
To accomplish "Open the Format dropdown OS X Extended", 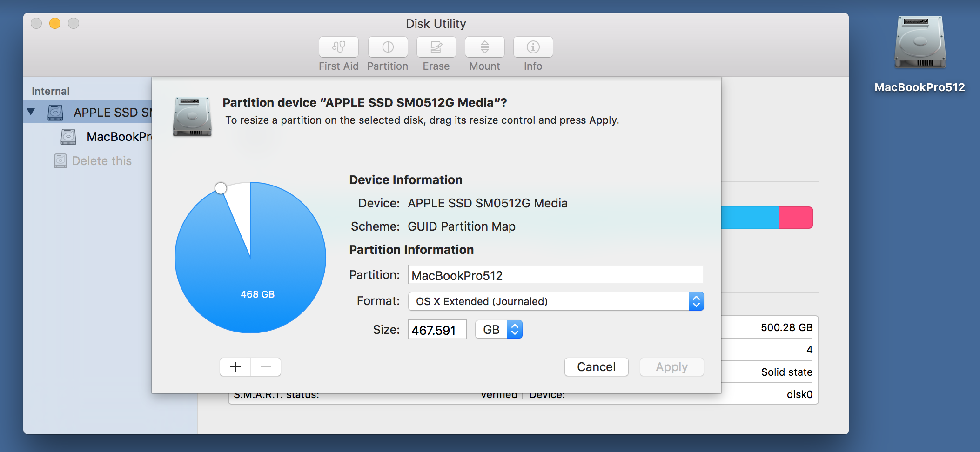I will tap(556, 301).
